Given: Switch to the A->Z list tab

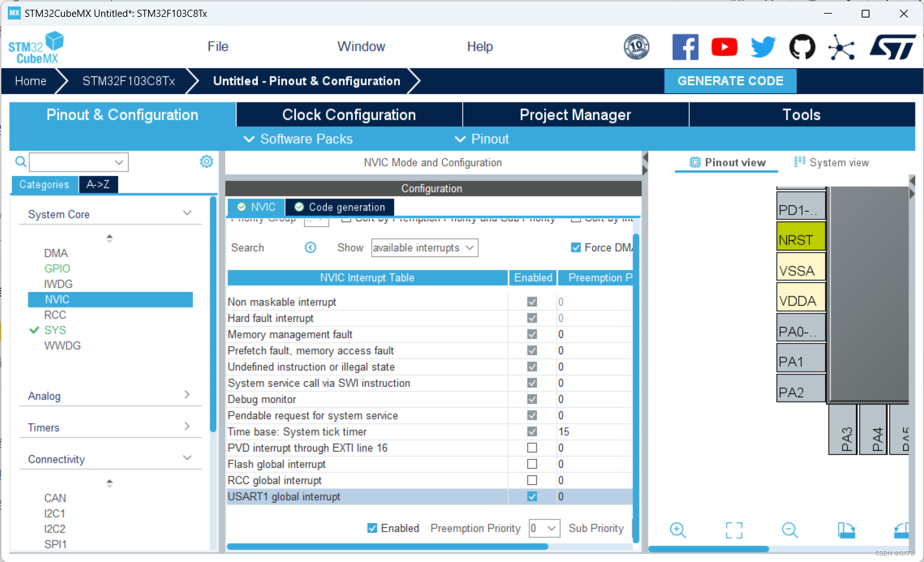Looking at the screenshot, I should click(98, 184).
